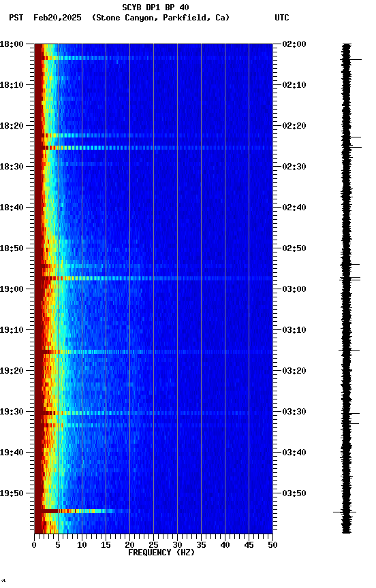Click the 03:40 UTC time label
Screen dimensions: 376x588
click(x=294, y=453)
